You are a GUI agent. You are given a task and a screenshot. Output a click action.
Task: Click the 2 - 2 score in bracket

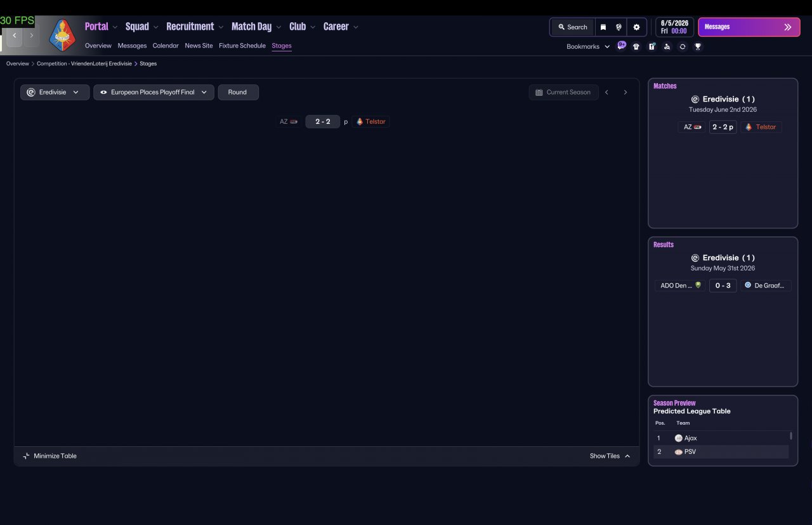coord(323,121)
